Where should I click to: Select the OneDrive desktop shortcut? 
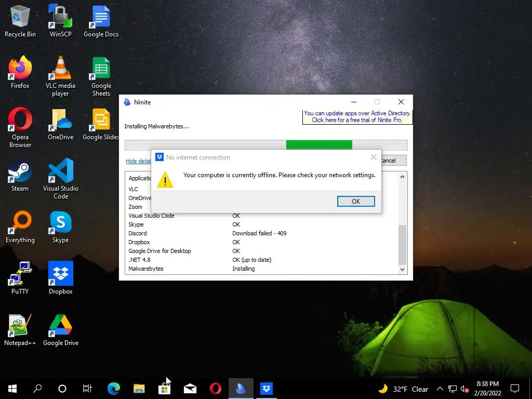pos(60,124)
